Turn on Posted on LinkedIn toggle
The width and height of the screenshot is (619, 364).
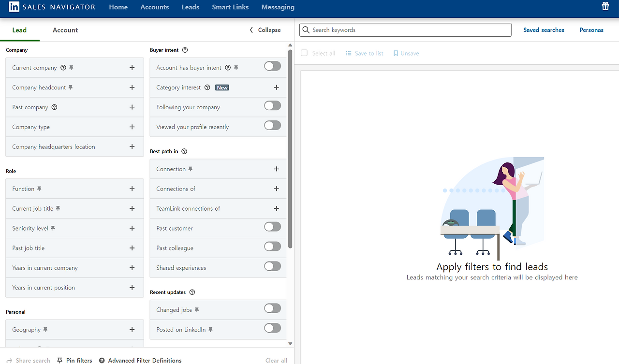click(273, 328)
